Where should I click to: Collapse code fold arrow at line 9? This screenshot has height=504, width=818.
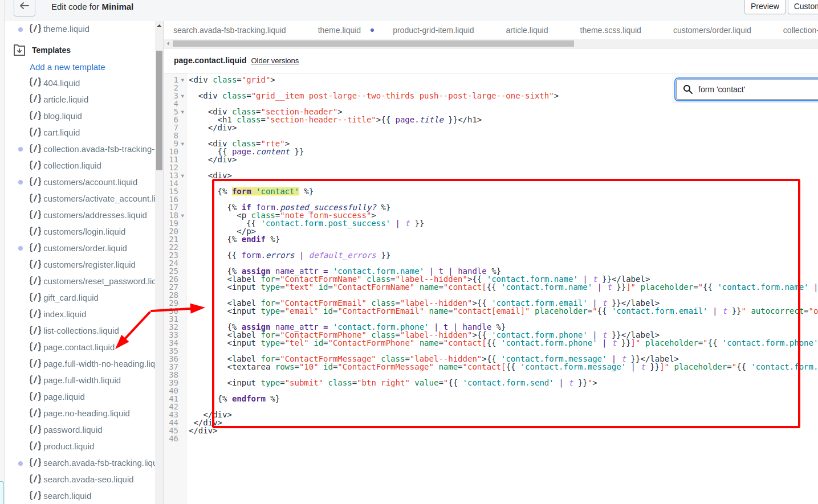click(x=182, y=144)
